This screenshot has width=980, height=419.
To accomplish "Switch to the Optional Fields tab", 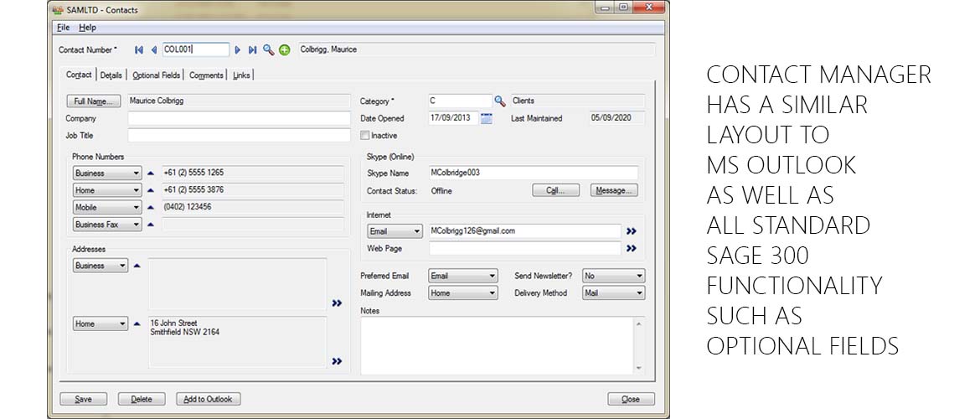I will (x=157, y=75).
